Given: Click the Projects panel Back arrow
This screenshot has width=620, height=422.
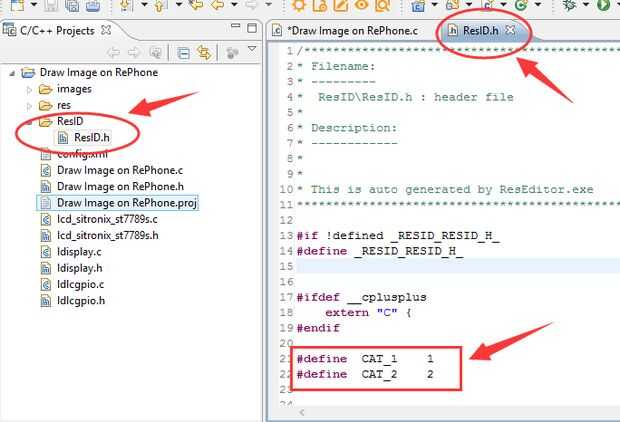Looking at the screenshot, I should coord(114,53).
